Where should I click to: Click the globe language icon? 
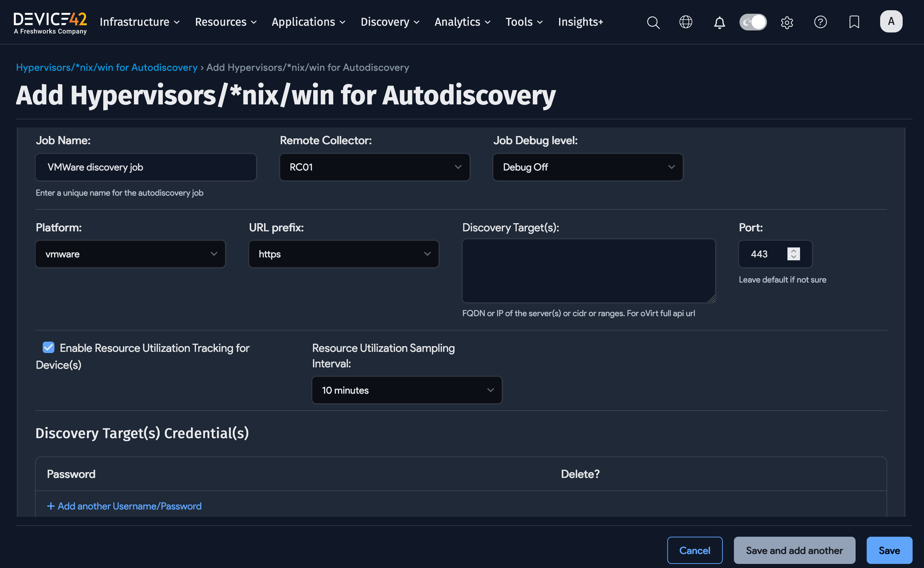coord(686,22)
